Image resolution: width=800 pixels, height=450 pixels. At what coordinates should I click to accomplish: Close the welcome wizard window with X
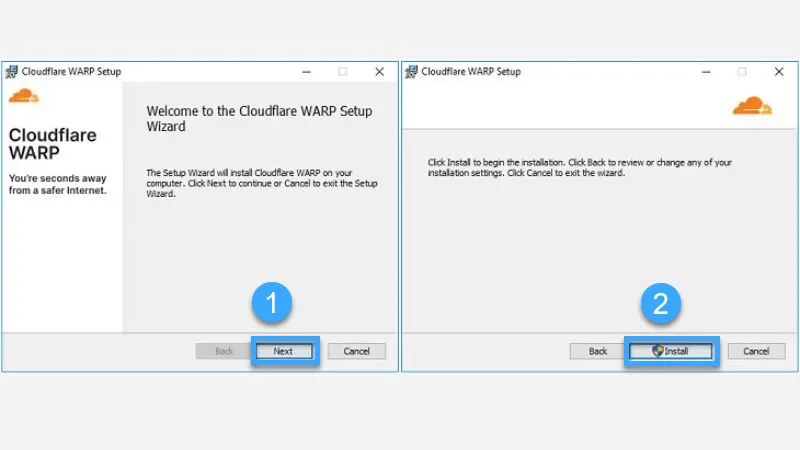pos(379,72)
